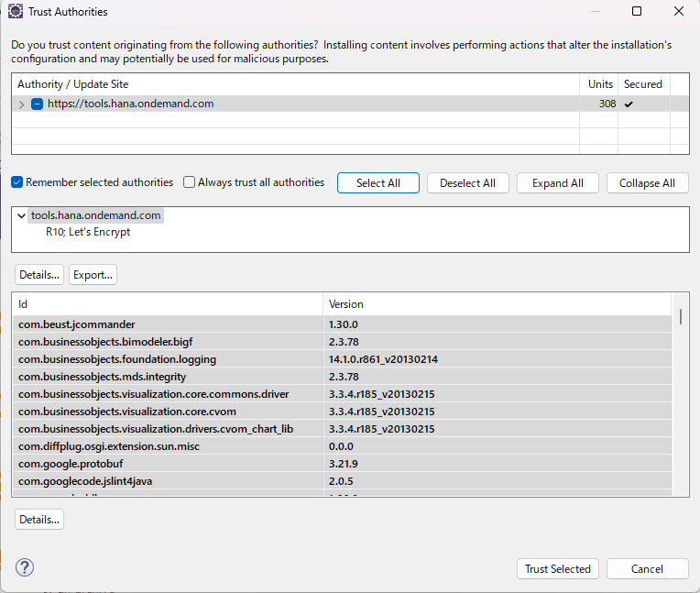The height and width of the screenshot is (593, 700).
Task: Close the Trust Authorities window
Action: pyautogui.click(x=679, y=11)
